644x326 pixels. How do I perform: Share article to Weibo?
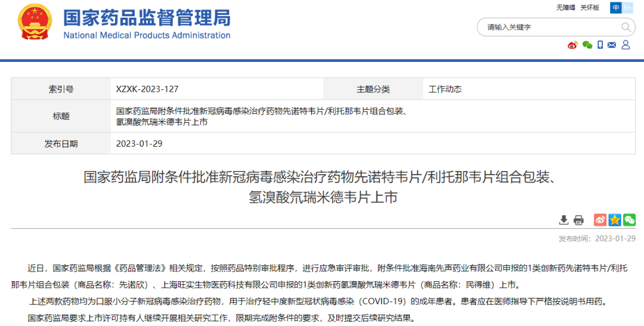600,220
